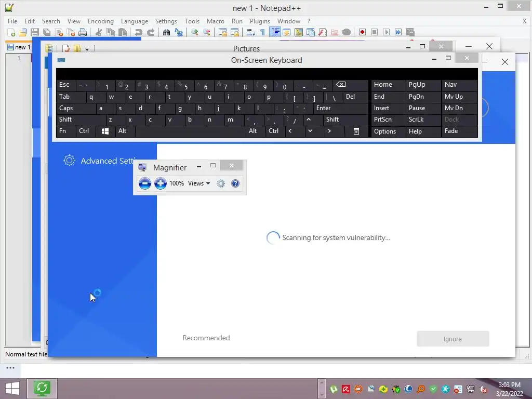Toggle Show All Characters pilcrow icon

click(262, 32)
